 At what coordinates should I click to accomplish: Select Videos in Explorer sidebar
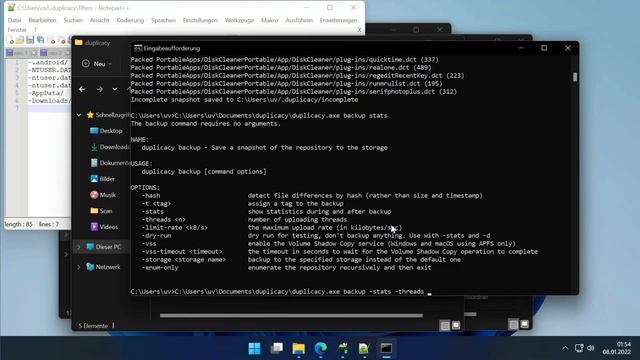tap(104, 227)
